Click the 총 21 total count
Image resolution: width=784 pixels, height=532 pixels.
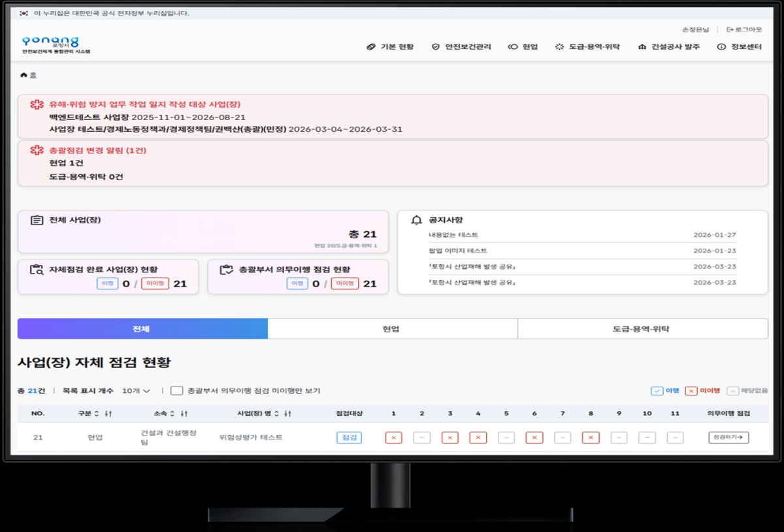pos(363,234)
